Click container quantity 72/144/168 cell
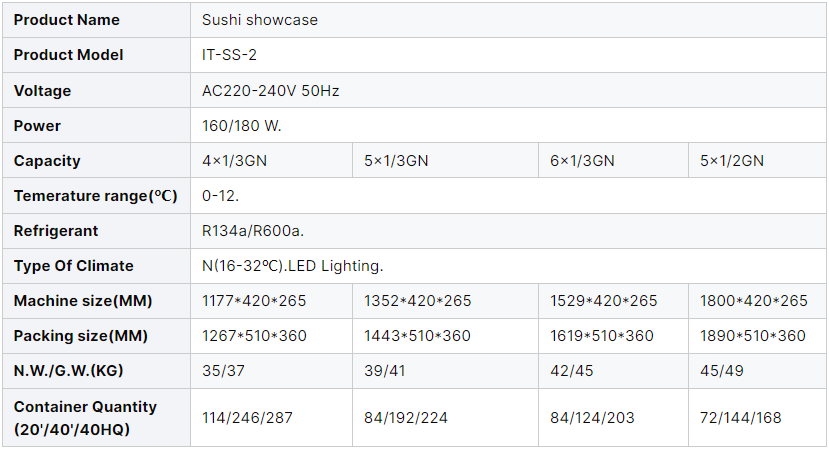This screenshot has height=449, width=829. [x=741, y=417]
